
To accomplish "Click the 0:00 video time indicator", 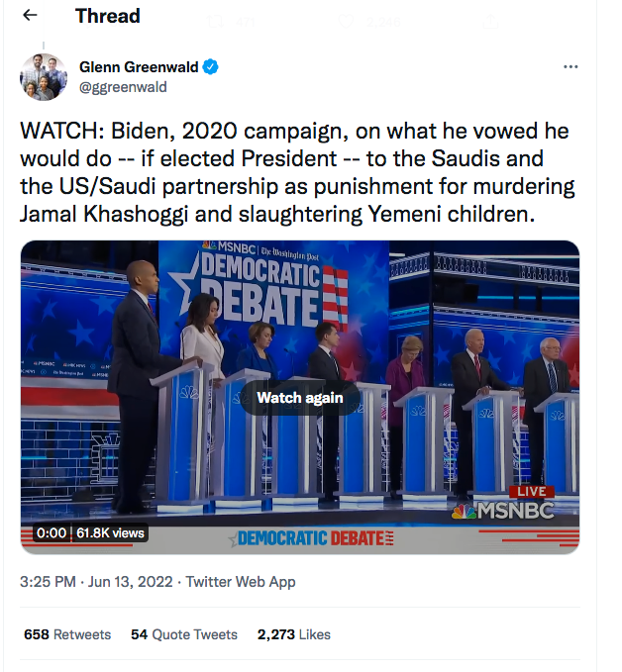I will tap(51, 532).
